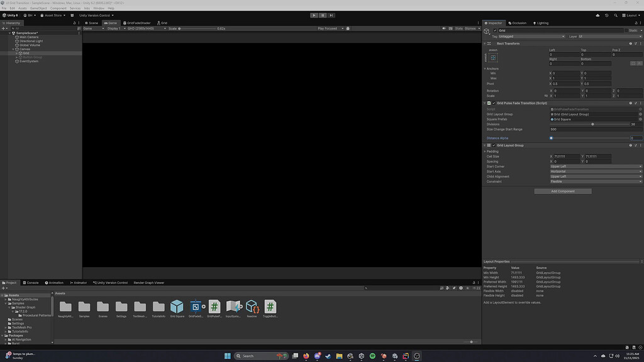Switch to the Scene tab
The width and height of the screenshot is (644, 362).
coord(93,23)
